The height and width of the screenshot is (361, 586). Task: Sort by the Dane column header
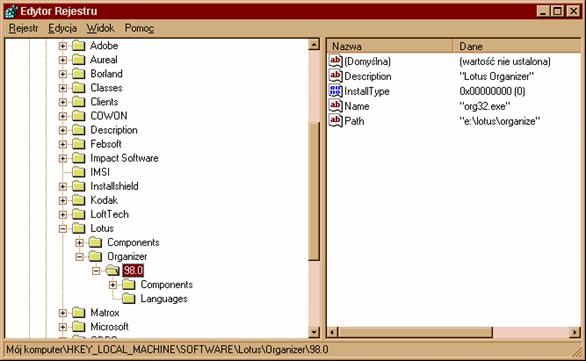tap(517, 46)
